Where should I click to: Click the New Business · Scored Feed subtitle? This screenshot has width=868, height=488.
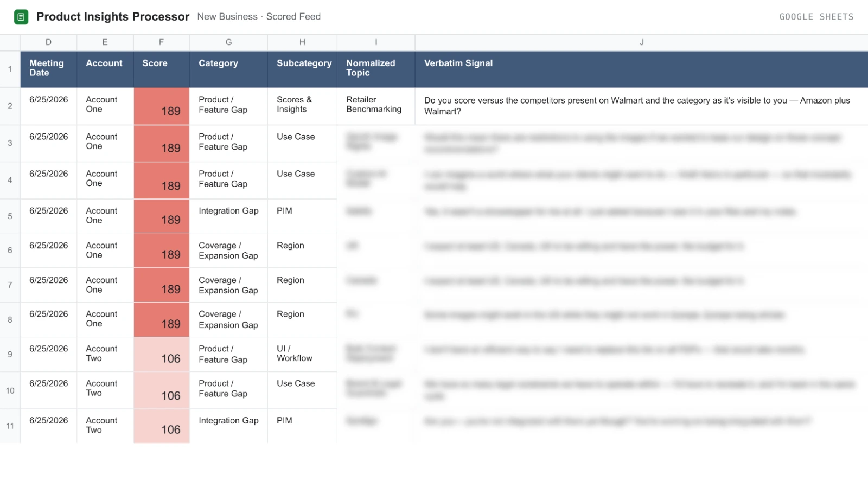point(259,17)
